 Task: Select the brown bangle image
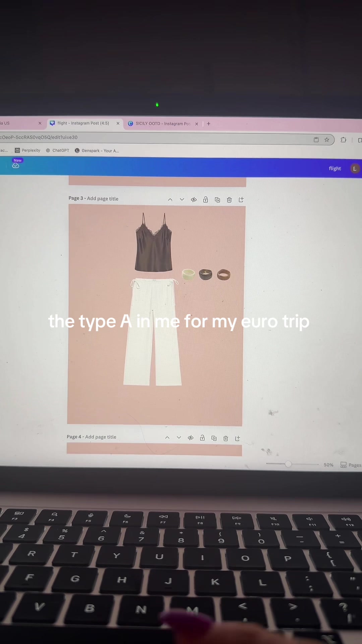[224, 275]
